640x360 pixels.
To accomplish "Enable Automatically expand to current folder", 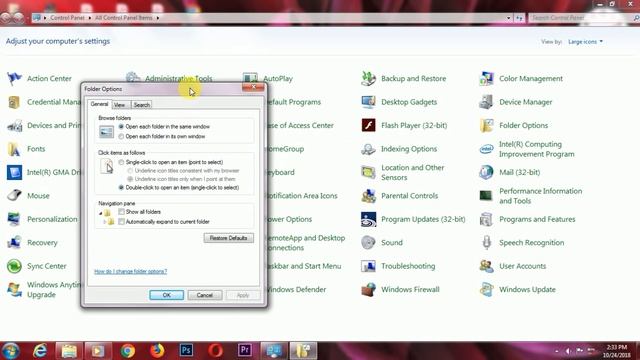I will pyautogui.click(x=121, y=222).
